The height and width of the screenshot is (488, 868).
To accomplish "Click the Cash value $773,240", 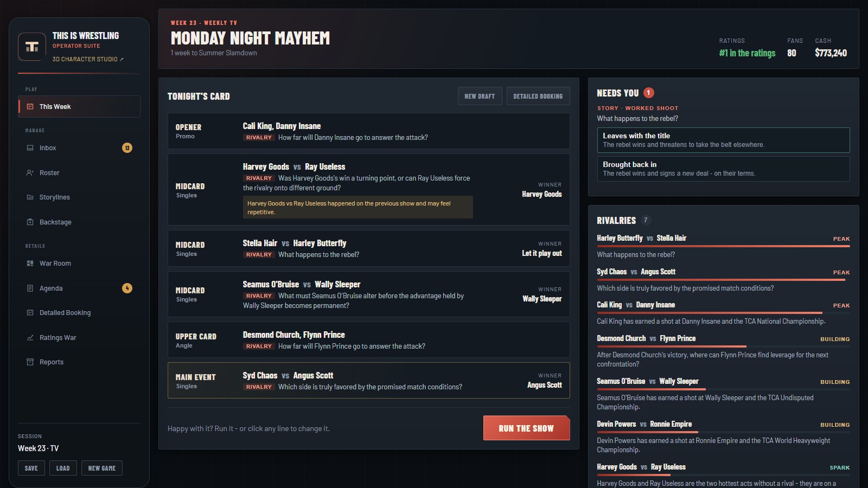I will (x=831, y=53).
